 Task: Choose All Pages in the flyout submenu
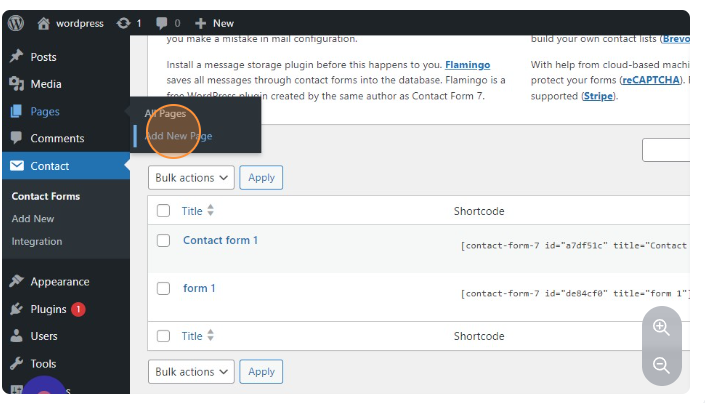166,114
